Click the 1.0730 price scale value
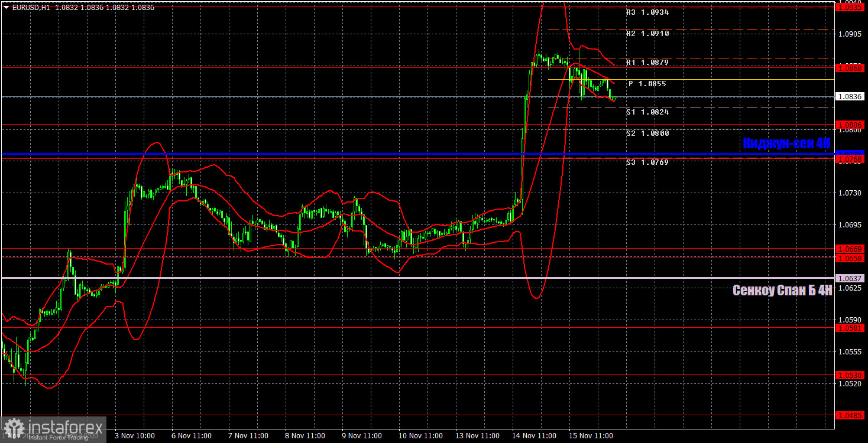868x443 pixels. click(850, 193)
